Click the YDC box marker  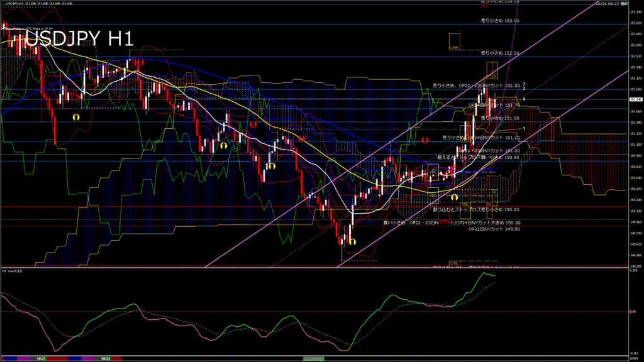(x=433, y=172)
